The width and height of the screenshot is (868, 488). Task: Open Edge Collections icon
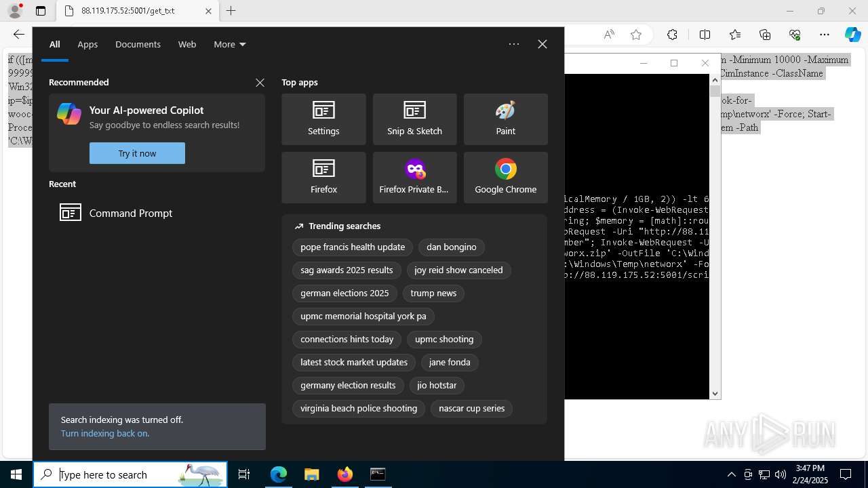click(x=765, y=35)
